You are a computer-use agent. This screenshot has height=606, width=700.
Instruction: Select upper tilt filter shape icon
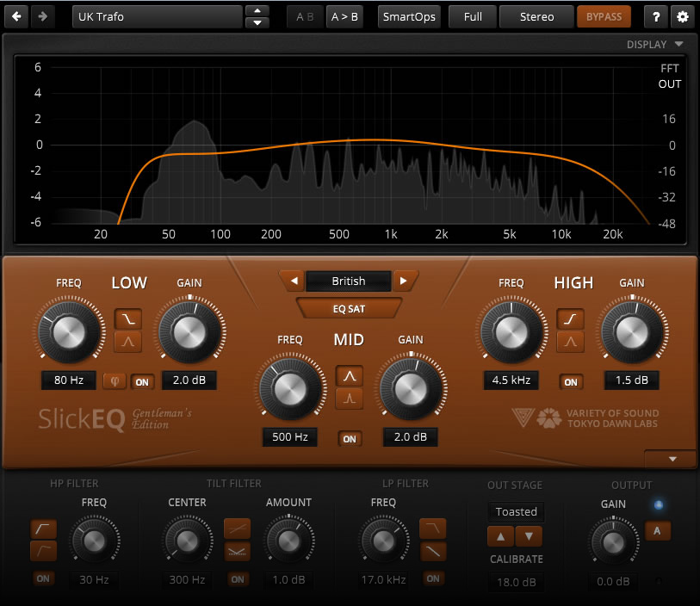tap(237, 529)
